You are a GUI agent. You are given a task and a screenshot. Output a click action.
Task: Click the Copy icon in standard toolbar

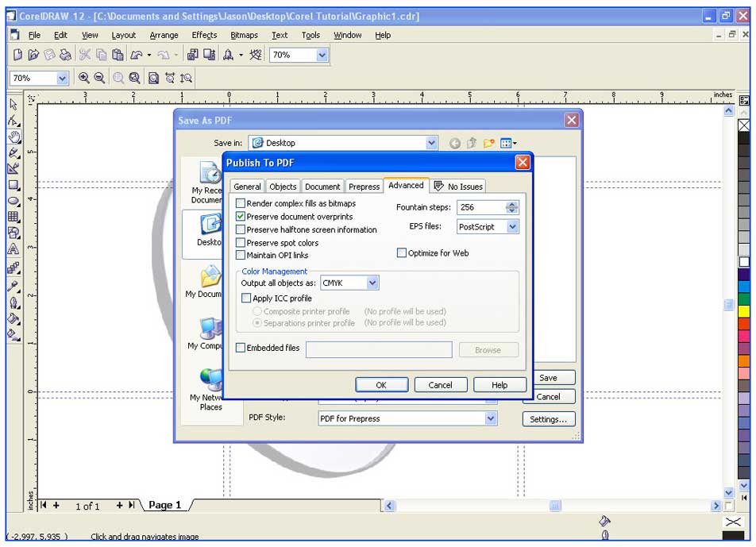102,55
